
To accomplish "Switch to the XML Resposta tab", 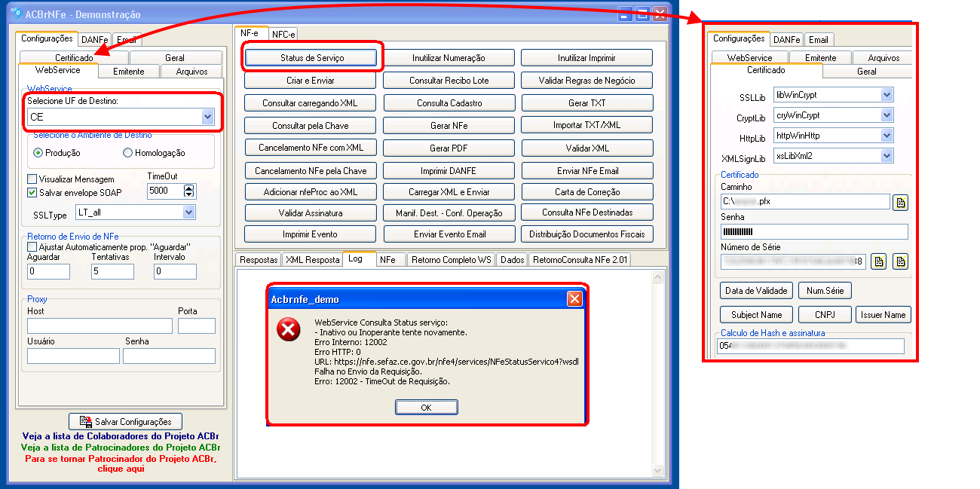I will 312,259.
